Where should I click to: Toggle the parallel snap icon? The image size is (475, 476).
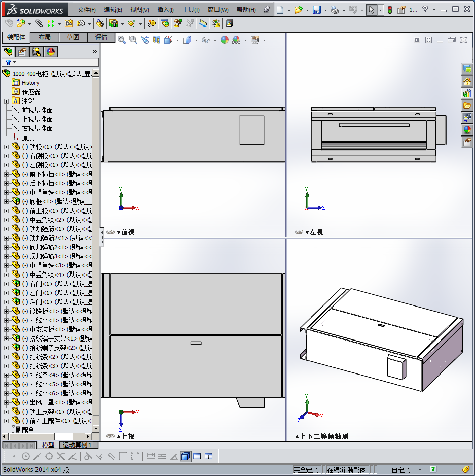pos(112,456)
